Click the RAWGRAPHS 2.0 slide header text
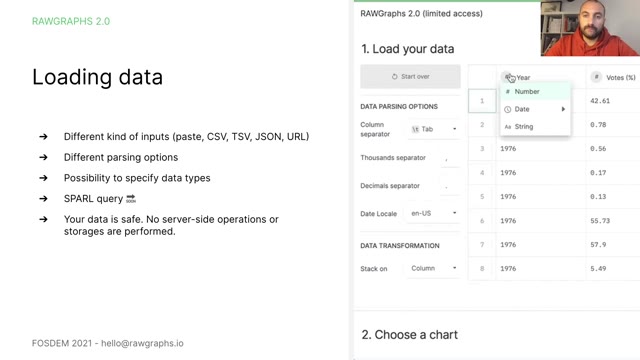 click(x=71, y=21)
